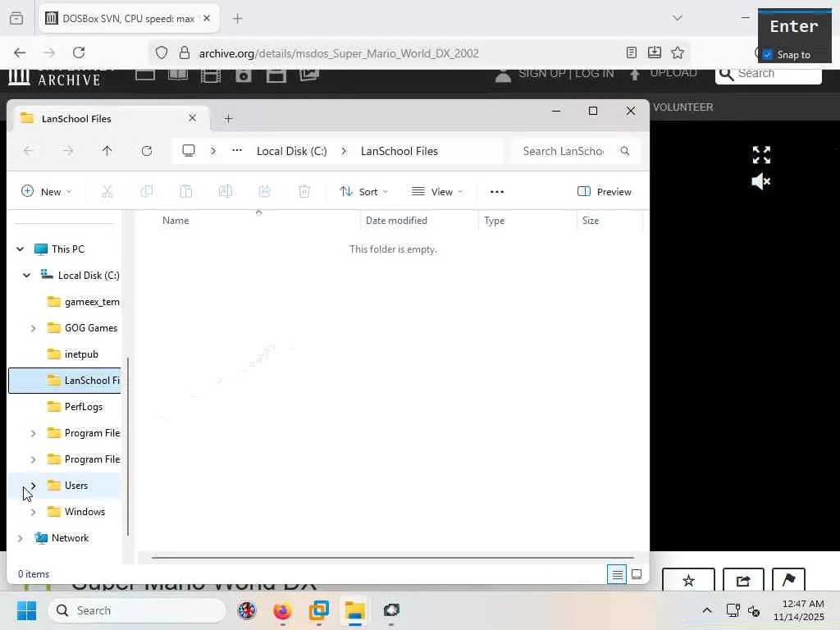Go forward in File Explorer history
The image size is (840, 630).
[68, 151]
